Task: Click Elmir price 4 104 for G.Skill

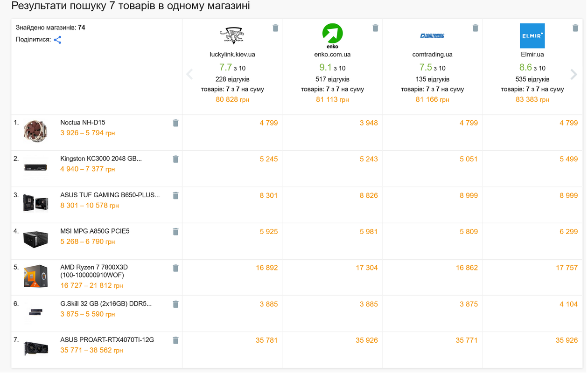Action: pyautogui.click(x=568, y=304)
